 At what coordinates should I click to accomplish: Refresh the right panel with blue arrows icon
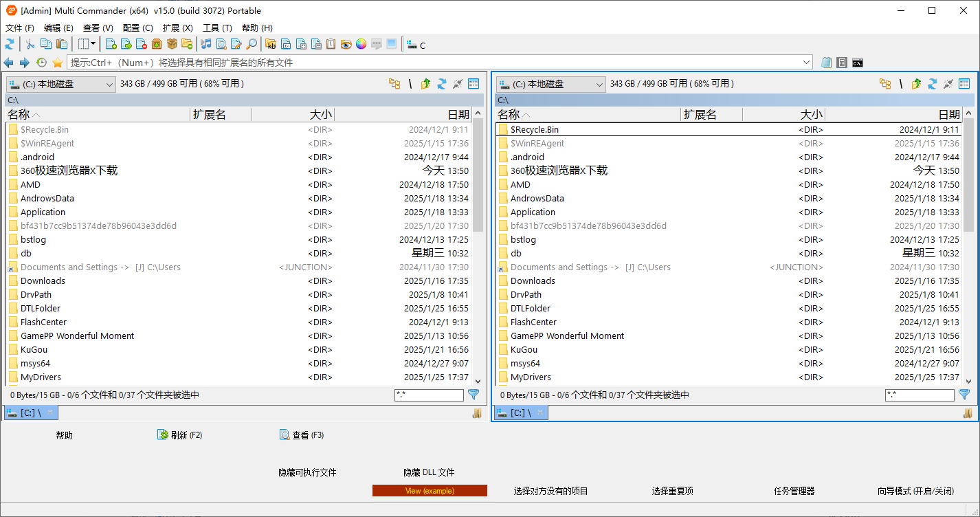[x=932, y=83]
